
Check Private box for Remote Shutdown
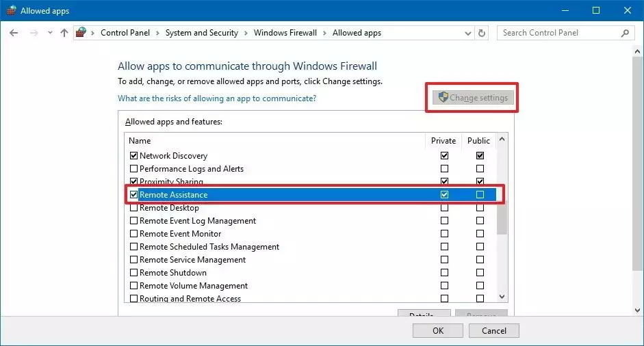[x=445, y=273]
